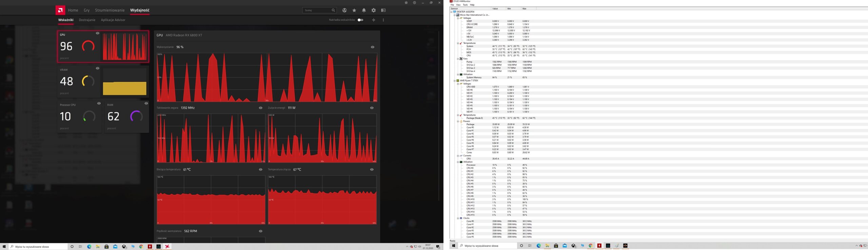
Task: Open Windows Start button on left taskbar
Action: [x=4, y=247]
